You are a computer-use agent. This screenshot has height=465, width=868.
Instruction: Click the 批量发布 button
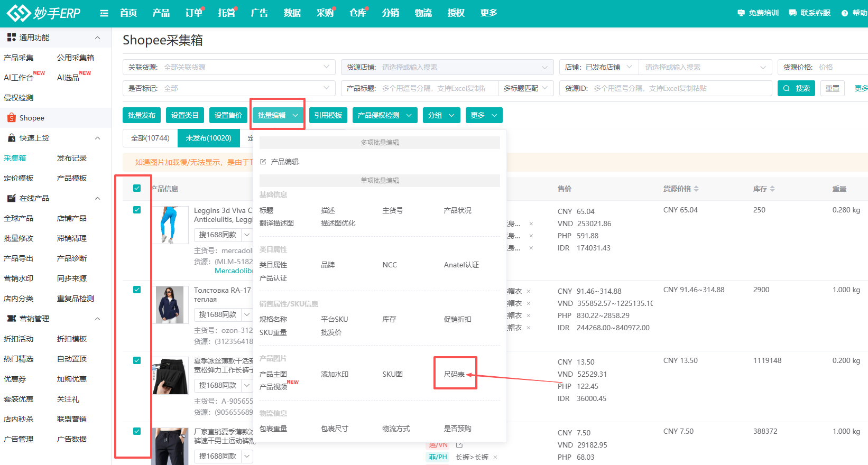[x=142, y=115]
